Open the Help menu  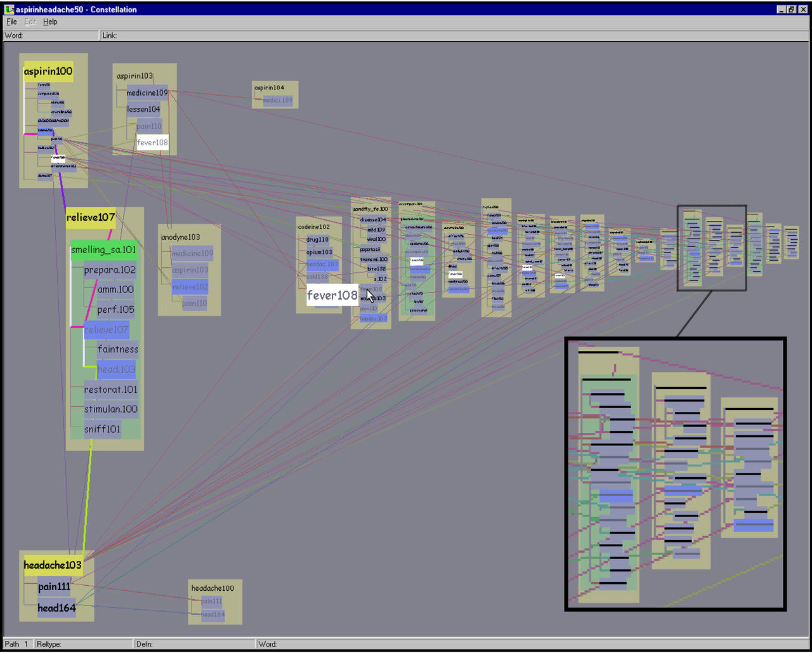50,22
